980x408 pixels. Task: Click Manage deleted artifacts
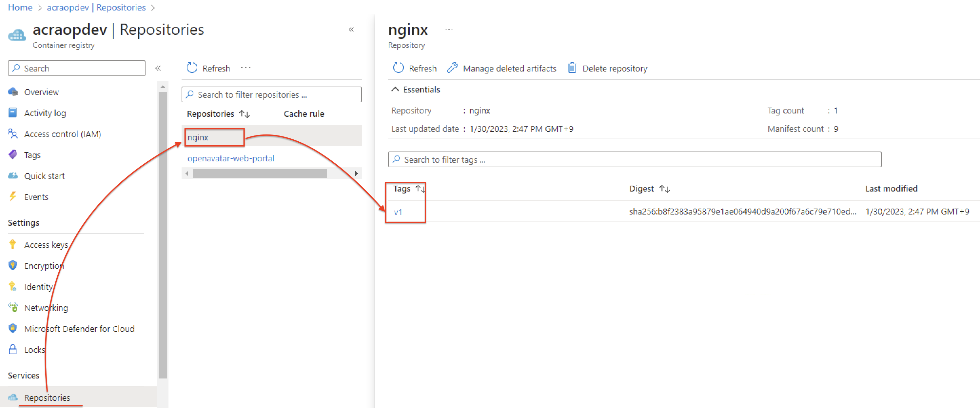coord(509,68)
